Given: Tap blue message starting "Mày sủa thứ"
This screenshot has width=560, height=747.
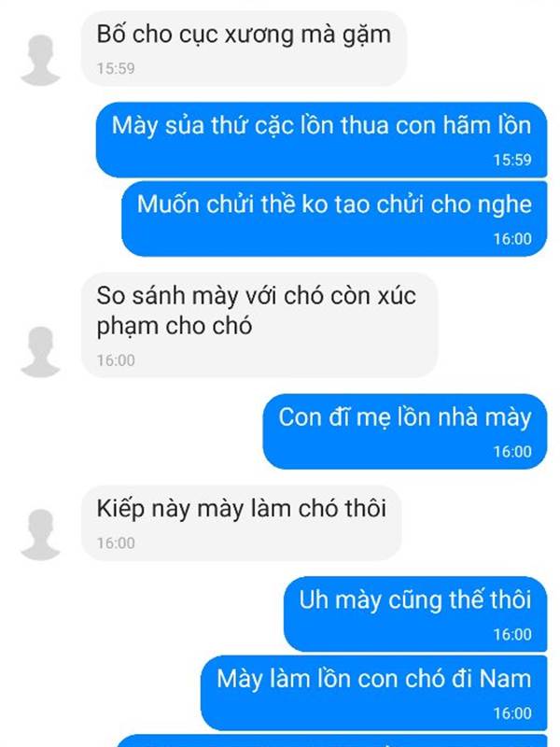Looking at the screenshot, I should click(321, 139).
